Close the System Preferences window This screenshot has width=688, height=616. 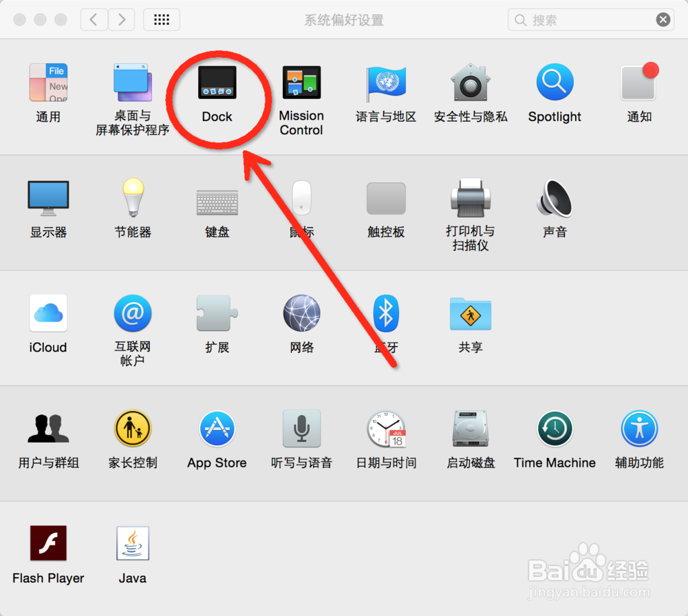point(20,20)
